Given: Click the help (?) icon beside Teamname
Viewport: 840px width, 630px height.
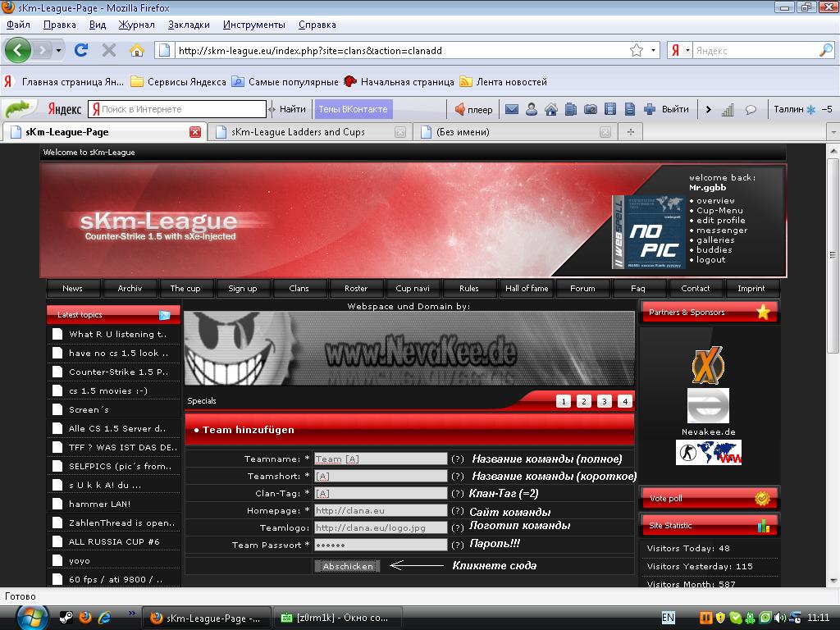Looking at the screenshot, I should [x=457, y=459].
